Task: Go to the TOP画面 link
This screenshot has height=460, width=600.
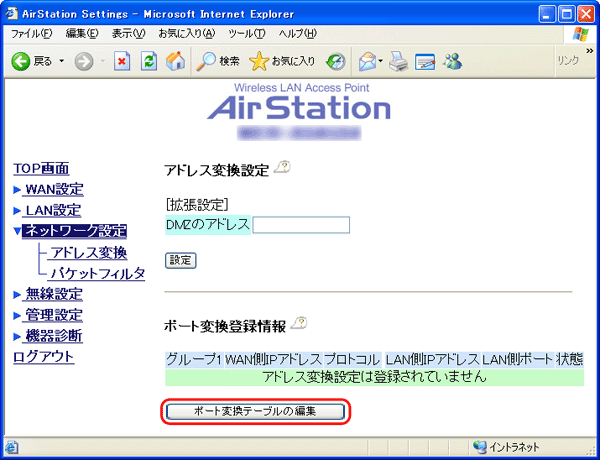Action: tap(41, 168)
